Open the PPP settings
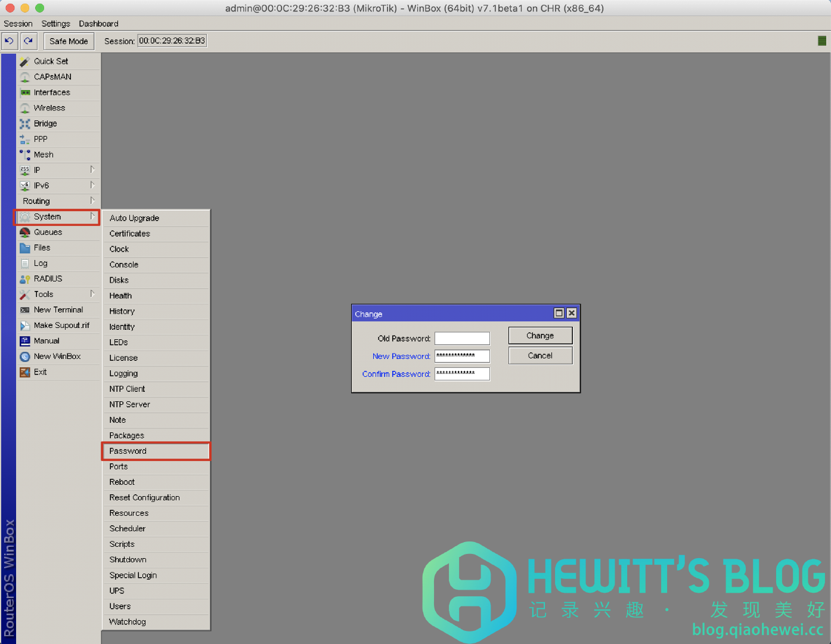 click(x=42, y=139)
